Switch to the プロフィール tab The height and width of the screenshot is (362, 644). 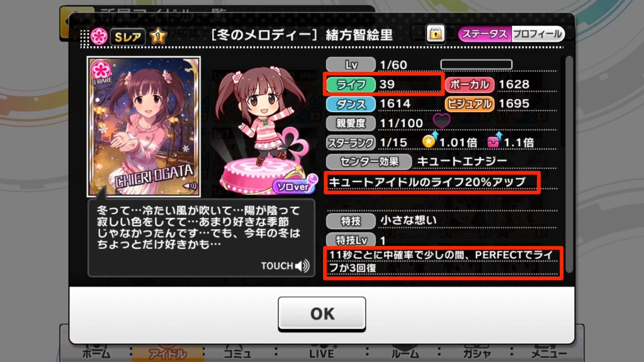pos(538,34)
